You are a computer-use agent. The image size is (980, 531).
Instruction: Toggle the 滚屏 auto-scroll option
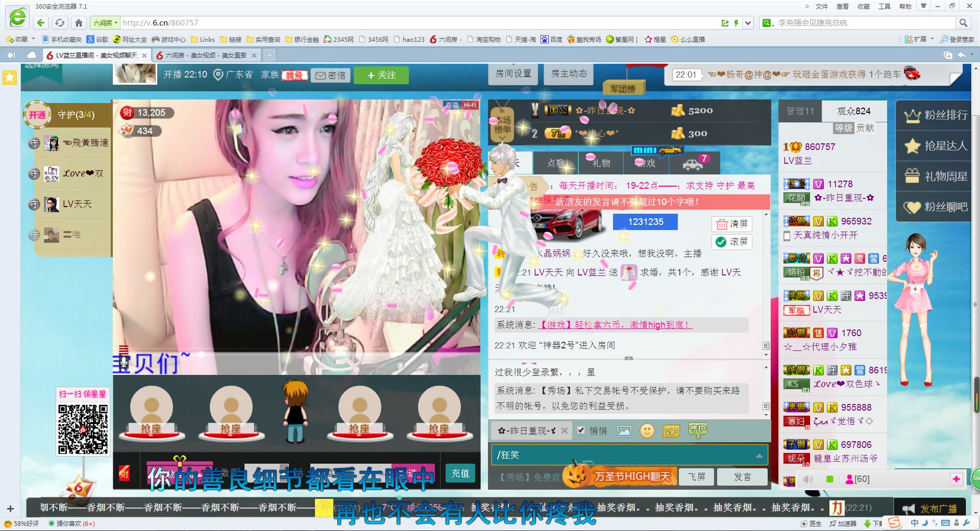(x=732, y=242)
